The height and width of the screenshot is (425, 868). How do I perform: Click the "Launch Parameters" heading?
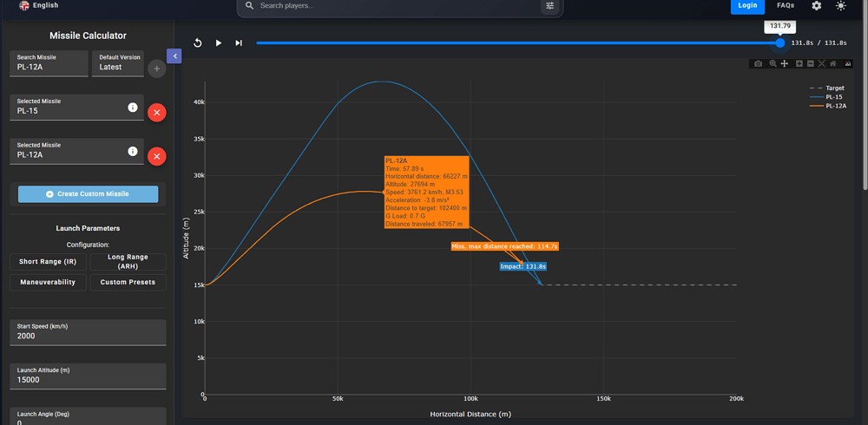coord(88,228)
